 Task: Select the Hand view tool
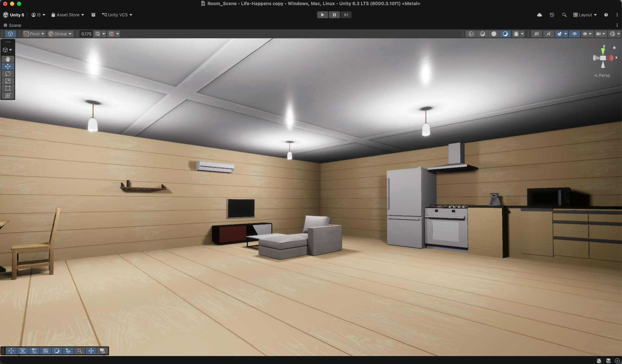(8, 59)
